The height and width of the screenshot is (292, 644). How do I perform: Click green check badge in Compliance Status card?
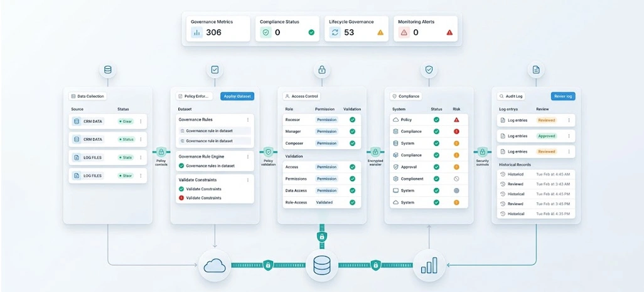[311, 33]
